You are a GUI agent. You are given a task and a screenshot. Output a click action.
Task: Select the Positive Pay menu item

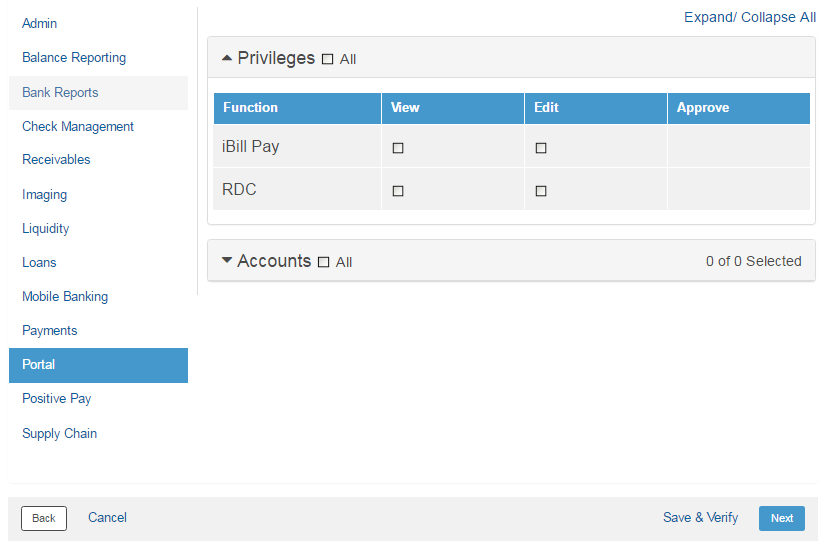click(57, 399)
